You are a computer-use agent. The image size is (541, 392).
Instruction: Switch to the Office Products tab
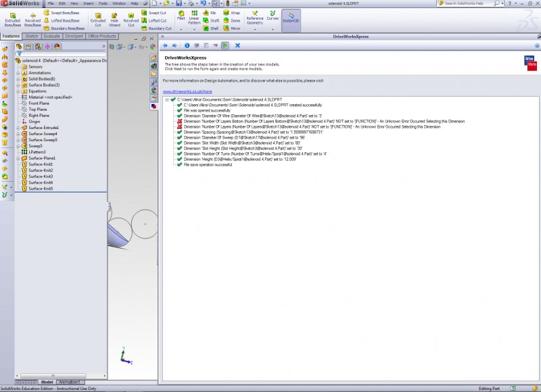[102, 36]
